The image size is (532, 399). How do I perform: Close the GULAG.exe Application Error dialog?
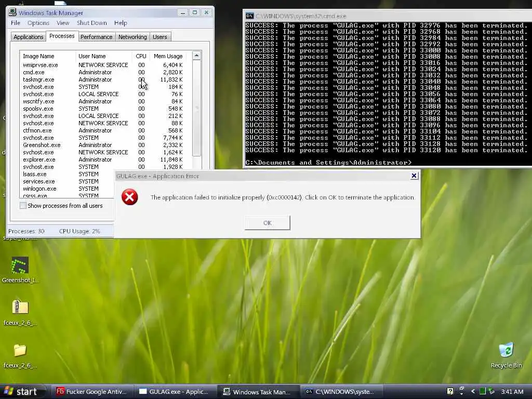414,176
